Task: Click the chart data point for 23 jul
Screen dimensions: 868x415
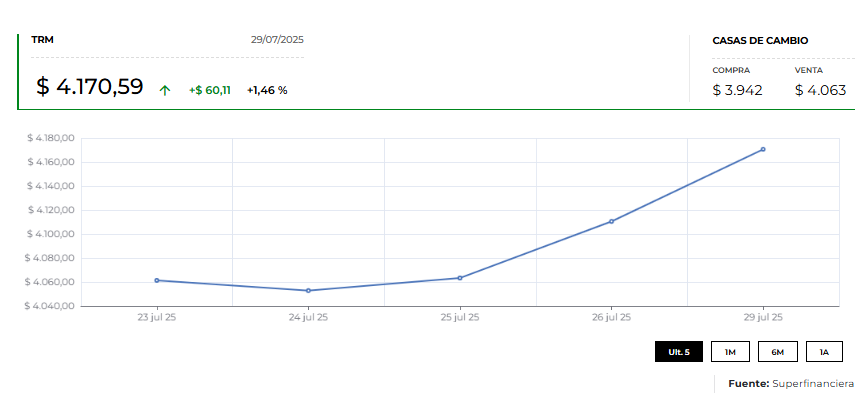Action: pyautogui.click(x=157, y=280)
